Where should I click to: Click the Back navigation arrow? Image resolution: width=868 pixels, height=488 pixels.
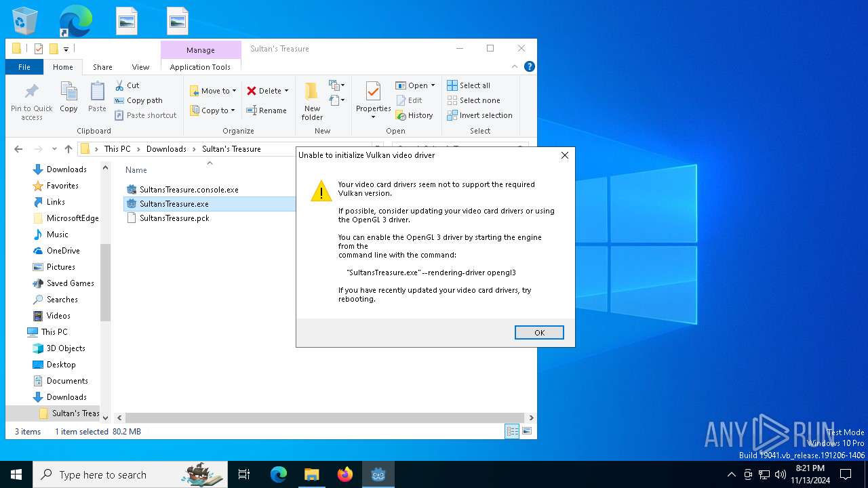[x=18, y=149]
